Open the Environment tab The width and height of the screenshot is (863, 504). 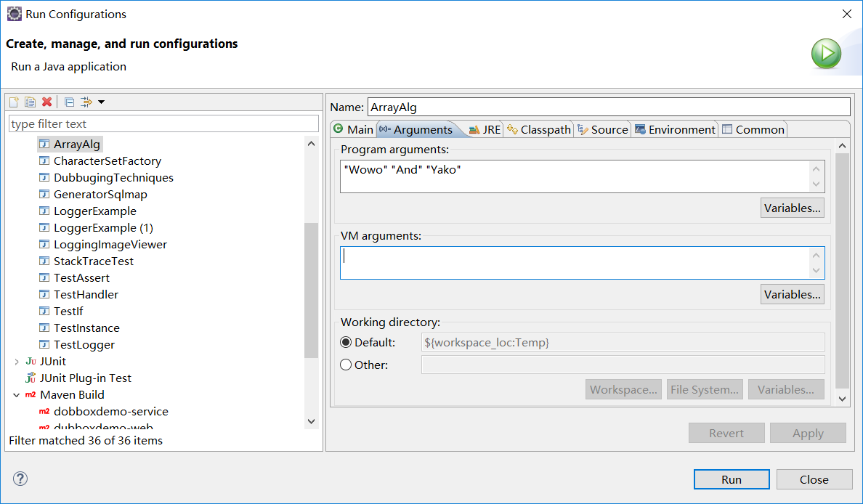(x=675, y=130)
